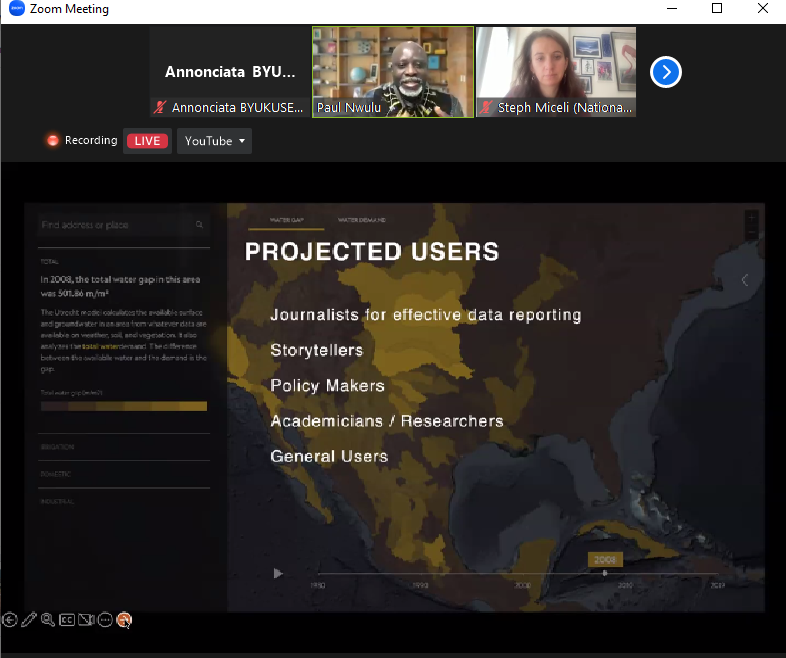This screenshot has width=786, height=658.
Task: Minimize the Zoom Meeting window
Action: [x=672, y=9]
